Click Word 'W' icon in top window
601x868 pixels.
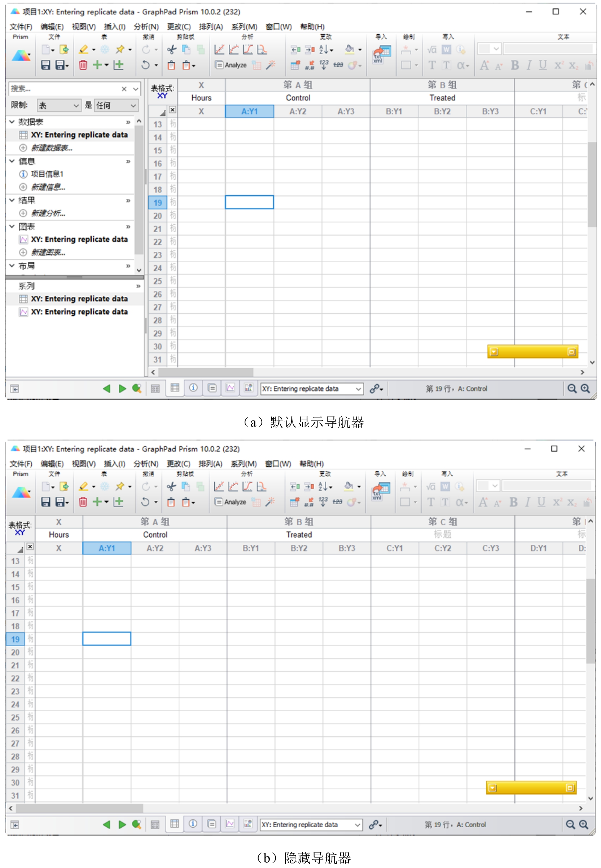[x=446, y=49]
